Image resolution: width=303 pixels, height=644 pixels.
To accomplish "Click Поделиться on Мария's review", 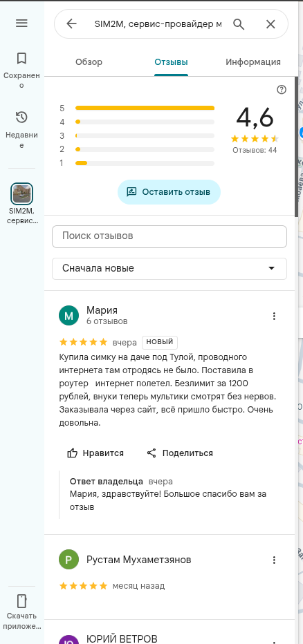I will pyautogui.click(x=180, y=453).
